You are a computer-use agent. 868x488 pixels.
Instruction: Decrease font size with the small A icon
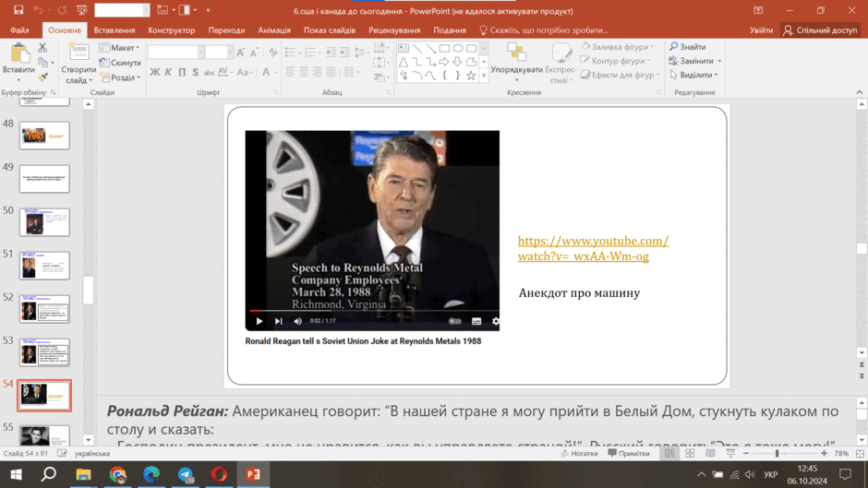pyautogui.click(x=254, y=54)
